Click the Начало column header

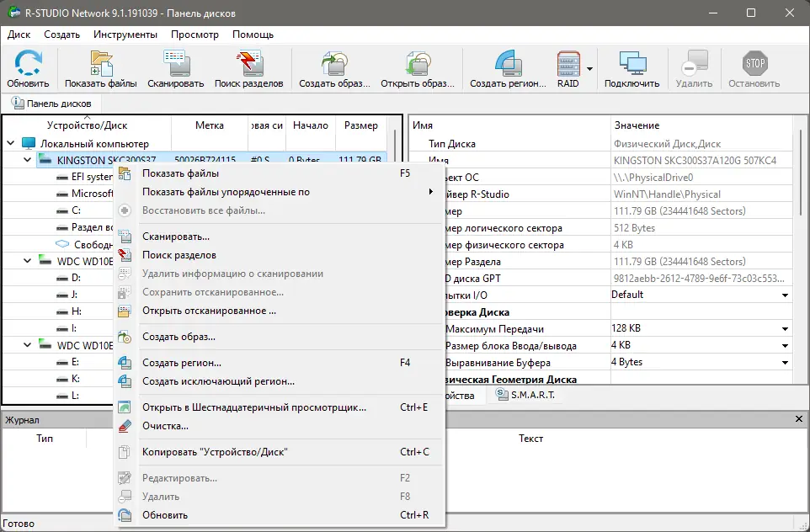point(310,125)
